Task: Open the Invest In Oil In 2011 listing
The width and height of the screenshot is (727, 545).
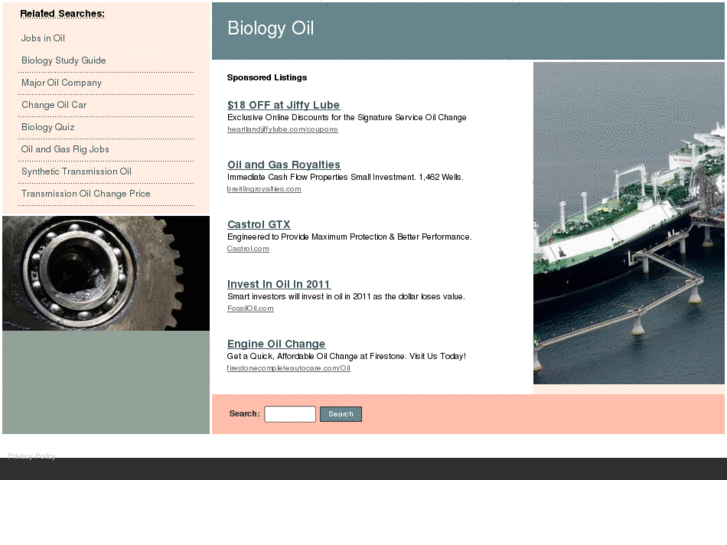Action: (x=279, y=284)
